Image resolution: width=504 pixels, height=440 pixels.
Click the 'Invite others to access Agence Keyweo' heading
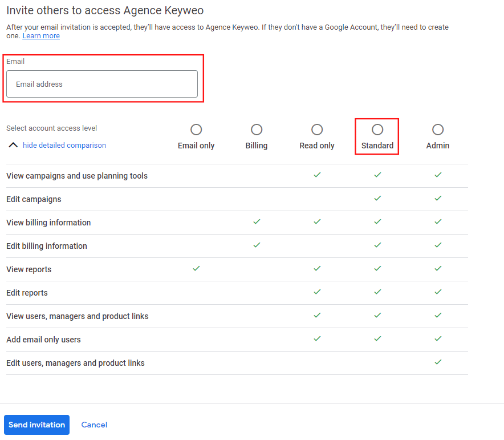coord(105,11)
